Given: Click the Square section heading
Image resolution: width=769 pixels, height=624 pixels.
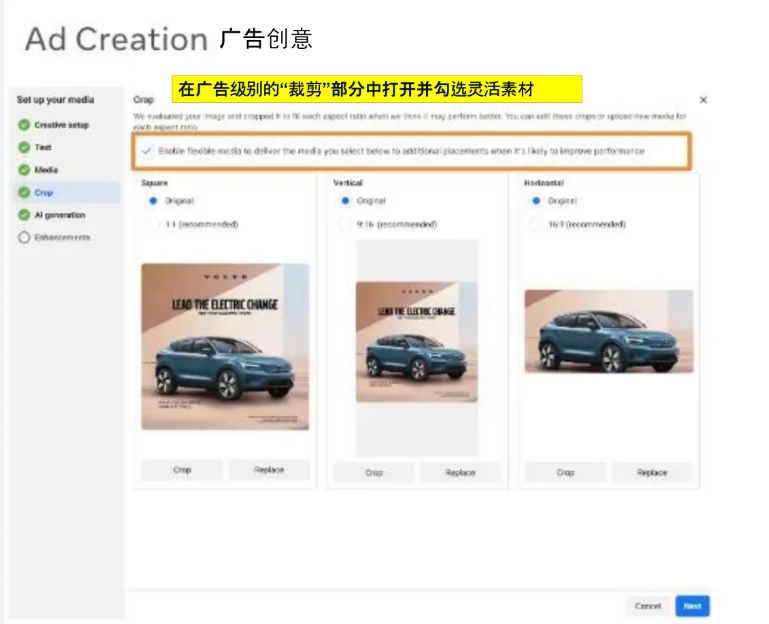Looking at the screenshot, I should coord(154,183).
